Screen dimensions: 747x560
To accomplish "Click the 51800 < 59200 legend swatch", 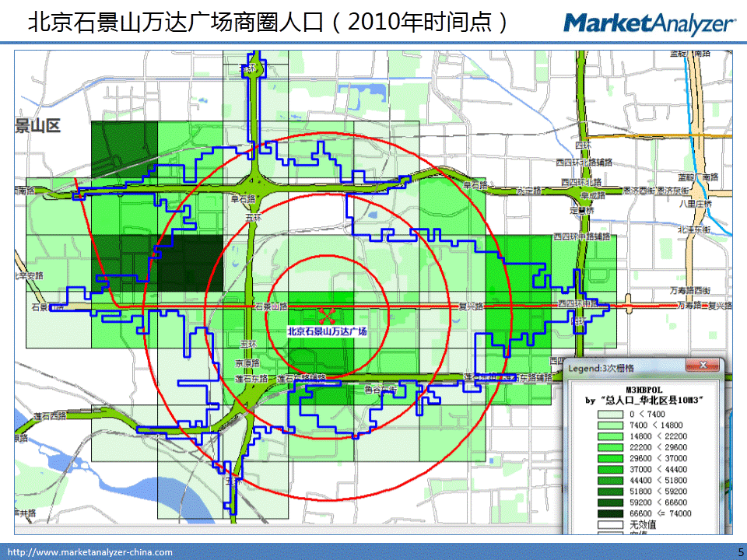I will (x=612, y=492).
